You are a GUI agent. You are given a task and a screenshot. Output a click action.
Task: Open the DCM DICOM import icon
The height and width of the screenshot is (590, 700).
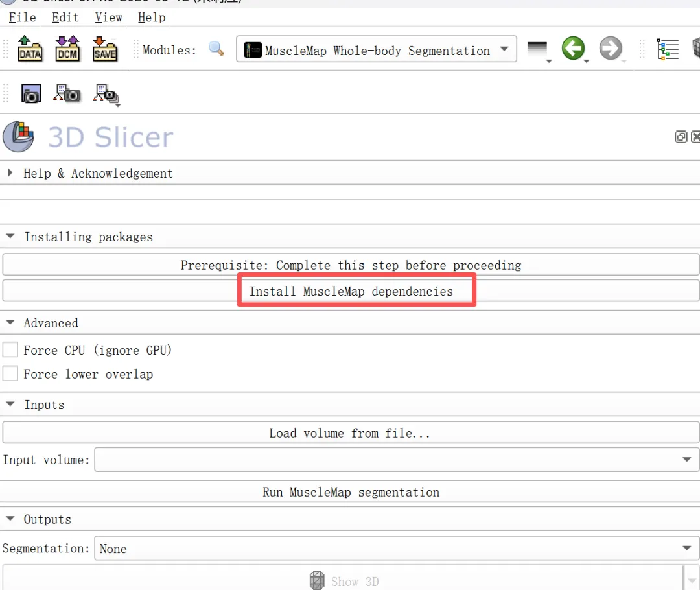[67, 48]
